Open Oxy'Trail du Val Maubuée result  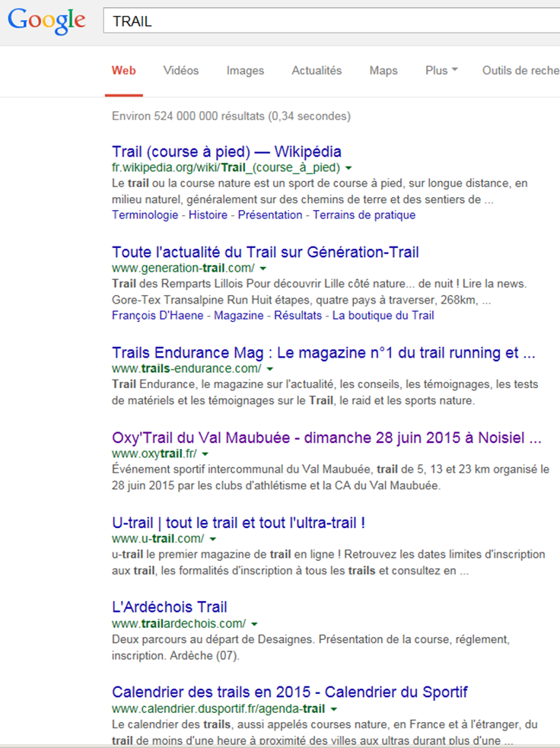tap(326, 438)
